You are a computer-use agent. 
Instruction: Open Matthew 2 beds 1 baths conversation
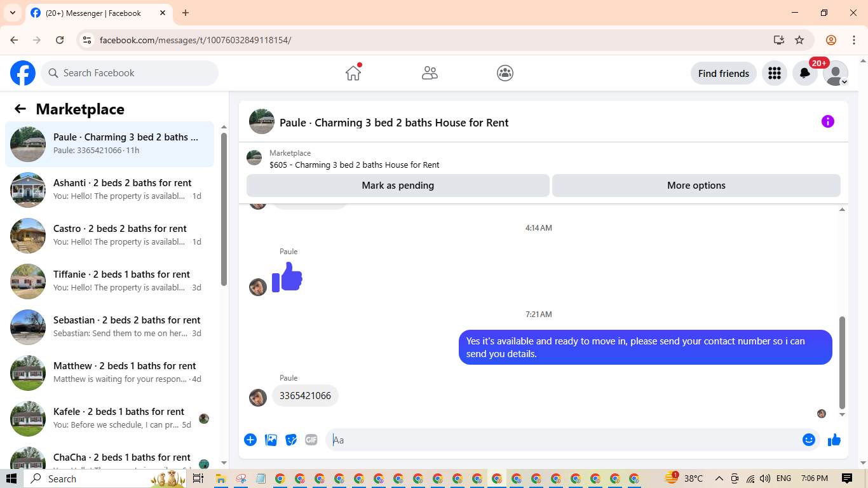click(109, 373)
